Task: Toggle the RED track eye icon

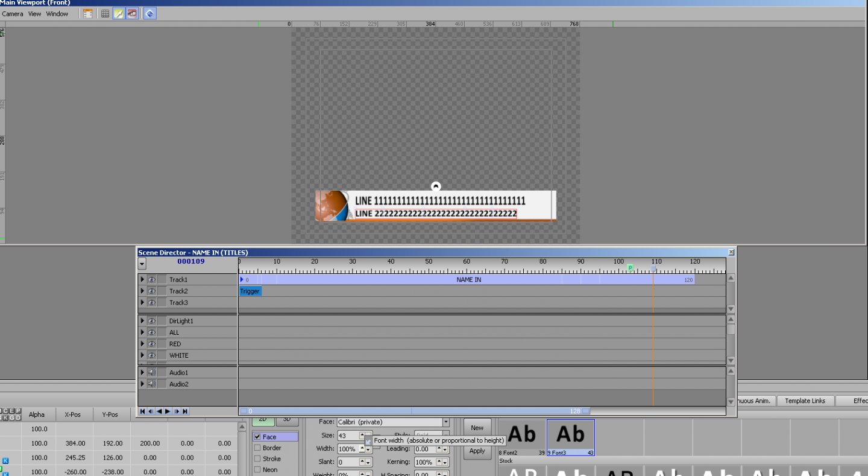Action: pos(152,344)
